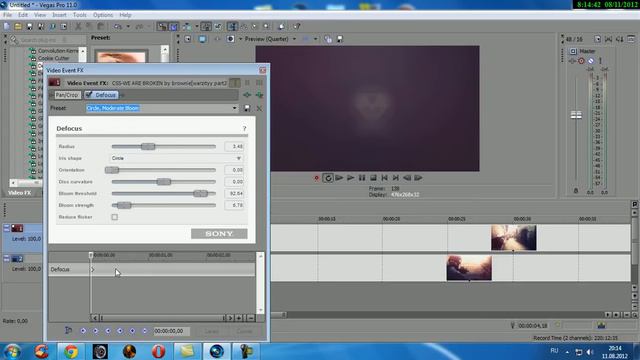Click the Remove Selected Plug-In icon
The height and width of the screenshot is (360, 640).
coord(259,95)
